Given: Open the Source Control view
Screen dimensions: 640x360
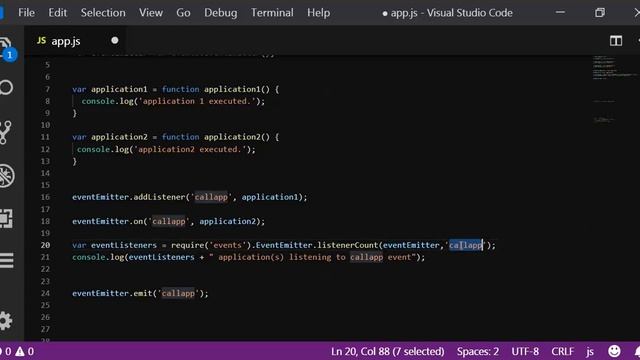Looking at the screenshot, I should (6, 132).
